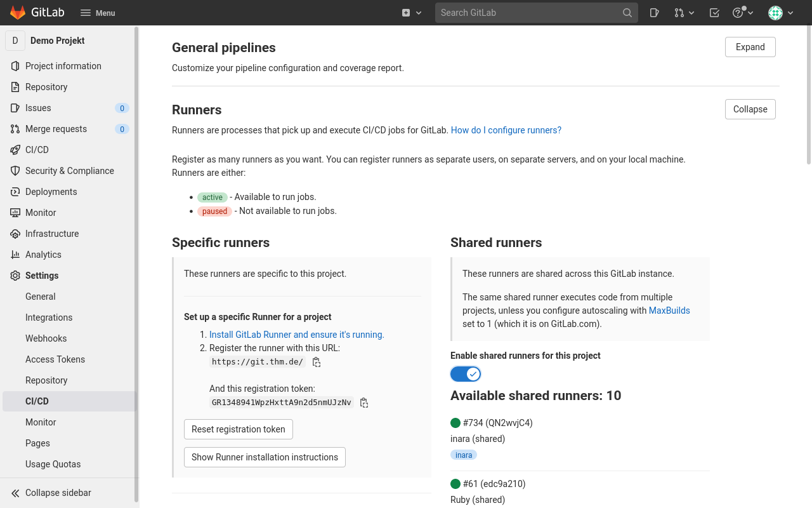The height and width of the screenshot is (508, 812).
Task: Click the Project information sidebar icon
Action: point(15,66)
